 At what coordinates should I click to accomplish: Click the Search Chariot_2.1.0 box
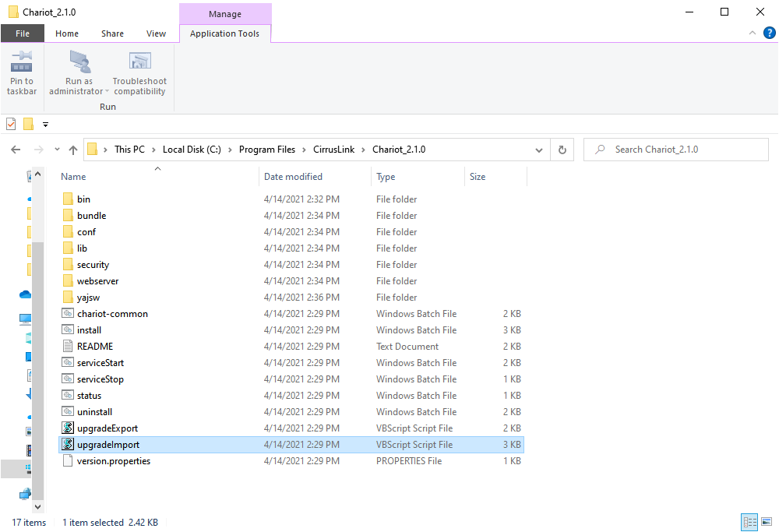675,150
